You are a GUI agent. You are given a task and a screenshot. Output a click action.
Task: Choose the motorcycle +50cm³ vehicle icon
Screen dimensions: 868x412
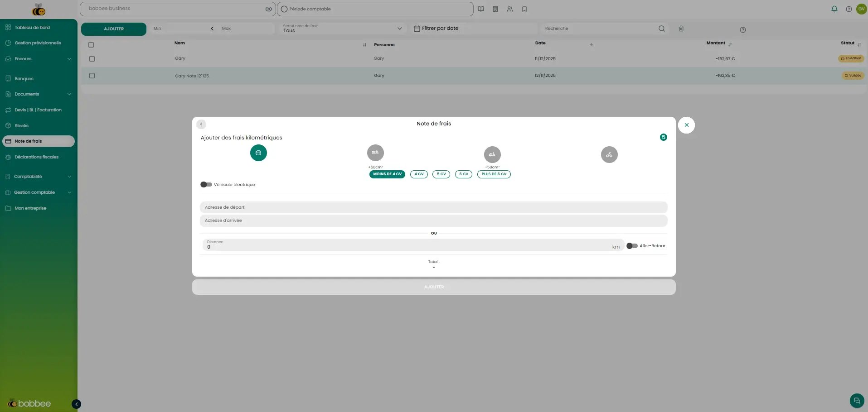click(375, 153)
